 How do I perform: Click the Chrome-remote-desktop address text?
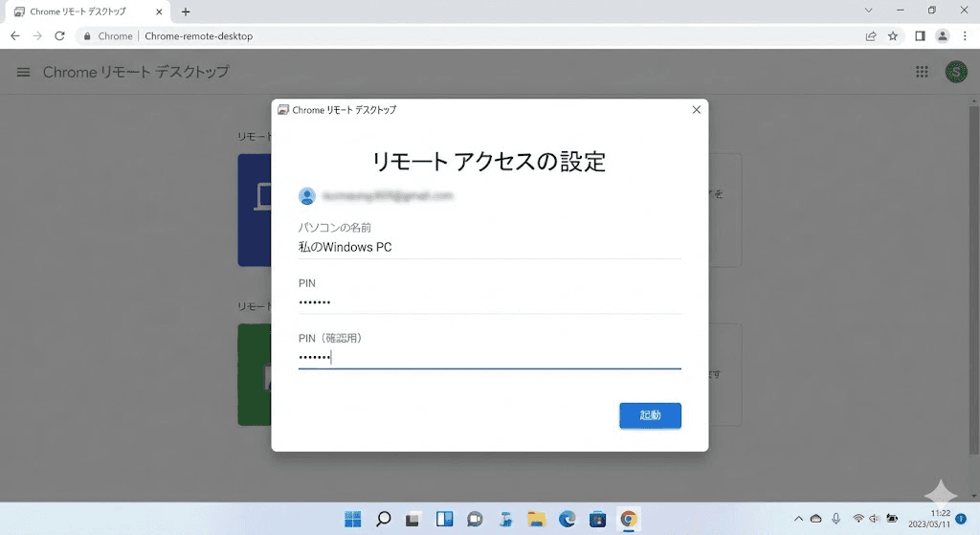(x=199, y=36)
